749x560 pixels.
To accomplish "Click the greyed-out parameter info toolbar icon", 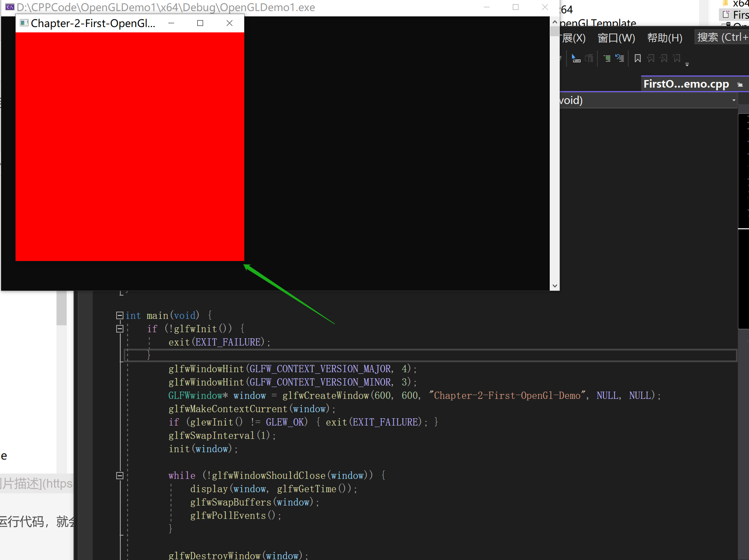I will [589, 58].
